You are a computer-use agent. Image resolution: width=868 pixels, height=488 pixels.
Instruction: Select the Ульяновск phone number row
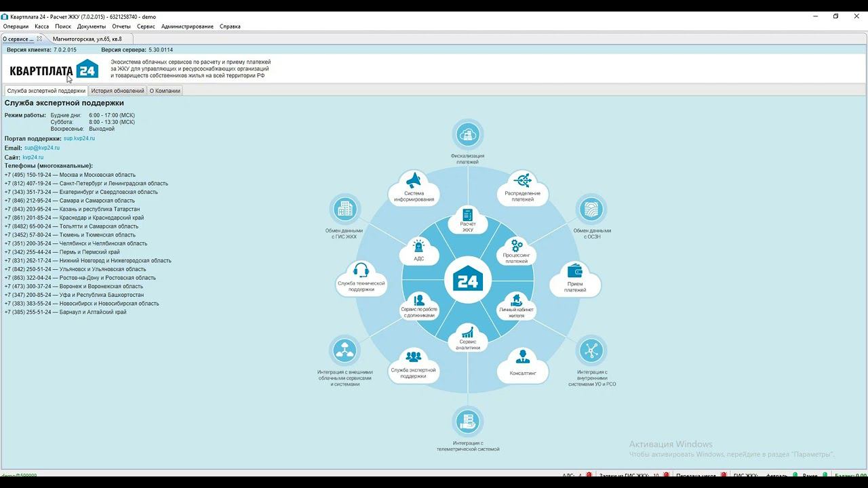[75, 269]
